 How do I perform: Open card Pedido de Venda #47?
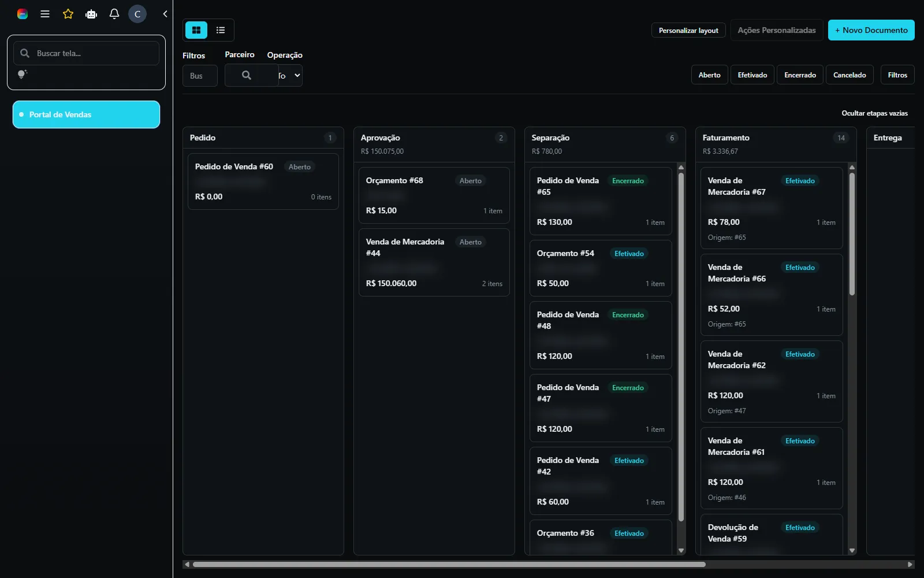point(601,408)
